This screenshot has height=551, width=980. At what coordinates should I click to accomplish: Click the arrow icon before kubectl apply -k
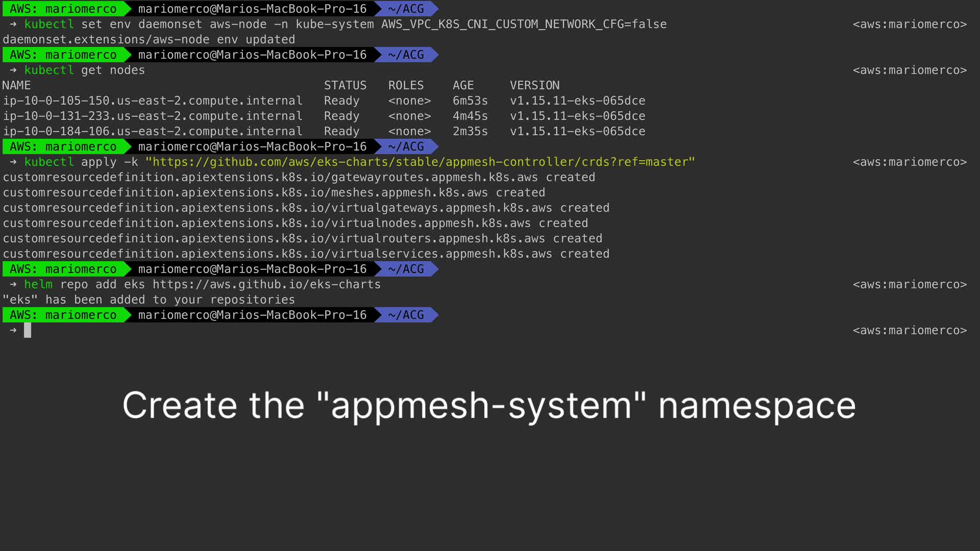pyautogui.click(x=13, y=162)
